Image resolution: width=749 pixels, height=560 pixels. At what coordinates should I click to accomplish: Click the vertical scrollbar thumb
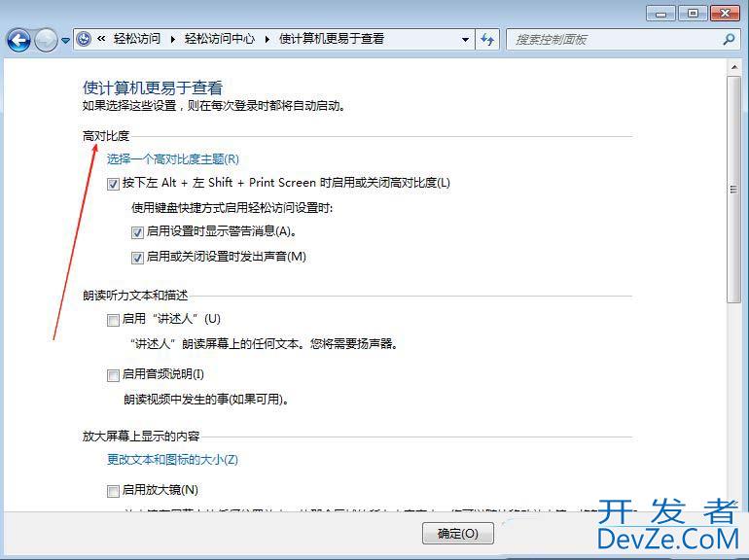[x=734, y=189]
